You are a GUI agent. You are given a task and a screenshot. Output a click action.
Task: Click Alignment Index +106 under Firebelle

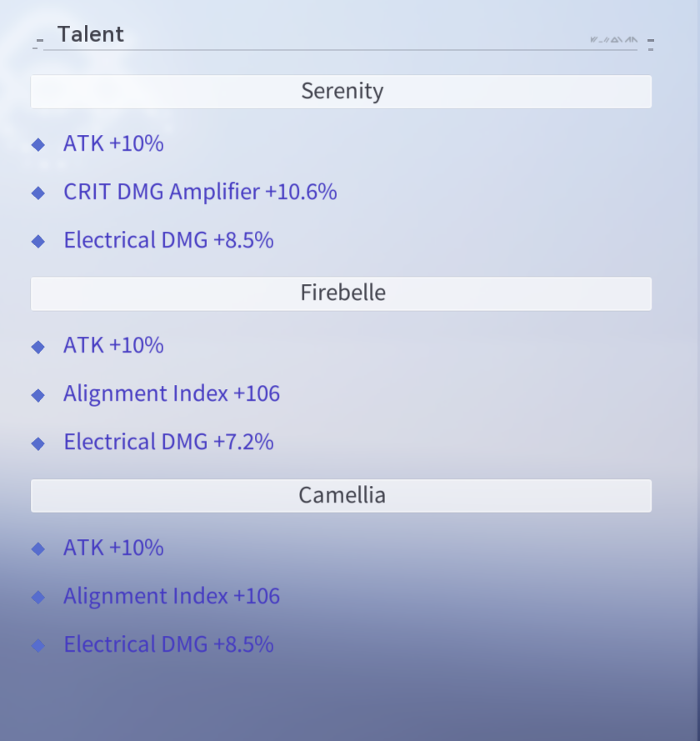coord(172,393)
